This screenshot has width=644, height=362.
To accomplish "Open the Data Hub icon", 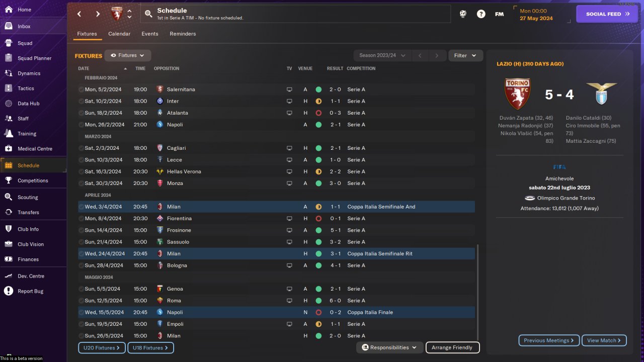I will click(9, 104).
